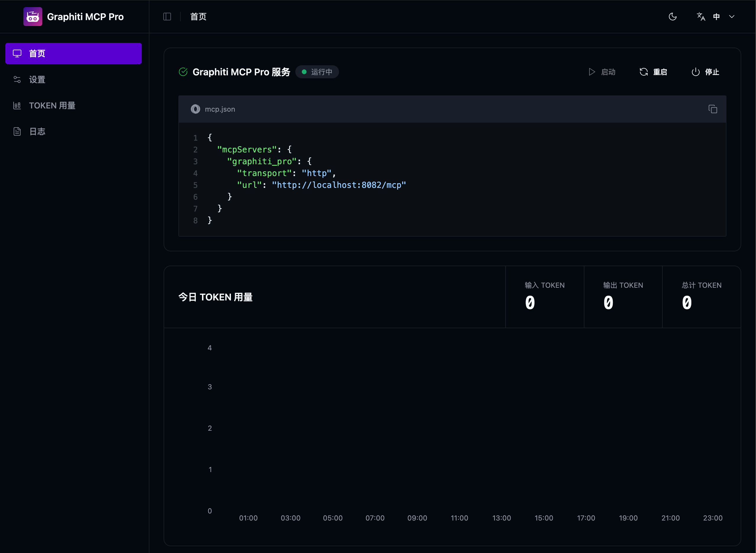Click the 停止 stop button

[x=705, y=72]
